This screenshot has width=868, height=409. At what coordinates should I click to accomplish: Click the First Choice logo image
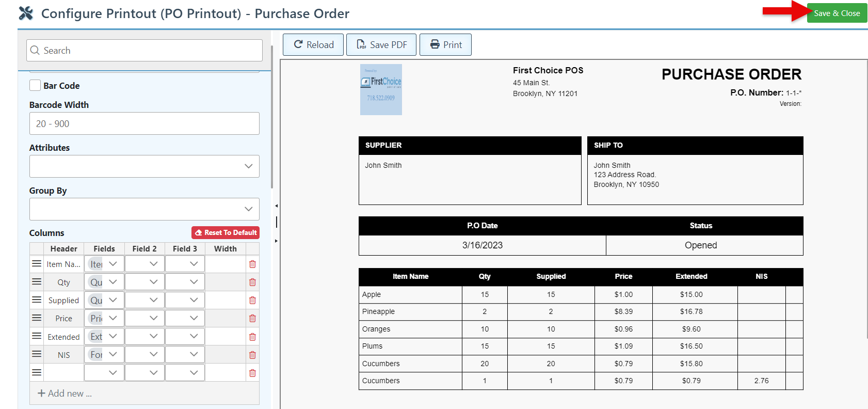381,89
